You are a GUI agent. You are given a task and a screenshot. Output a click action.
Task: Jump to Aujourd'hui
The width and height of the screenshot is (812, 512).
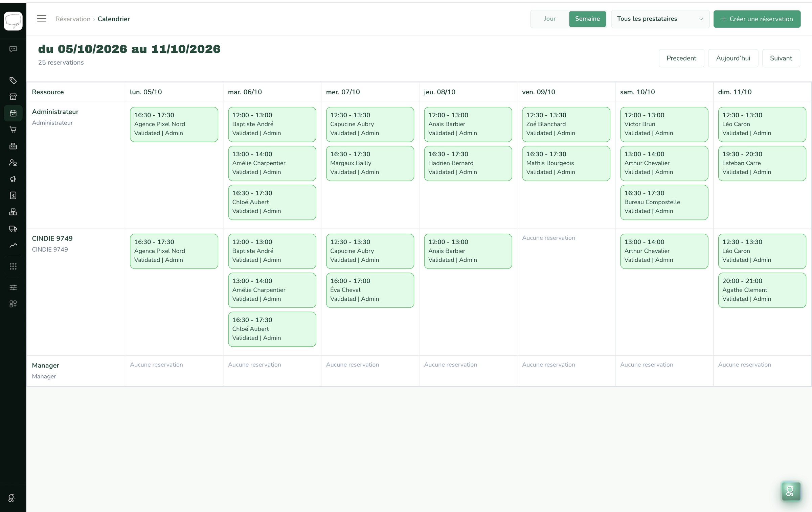[733, 58]
